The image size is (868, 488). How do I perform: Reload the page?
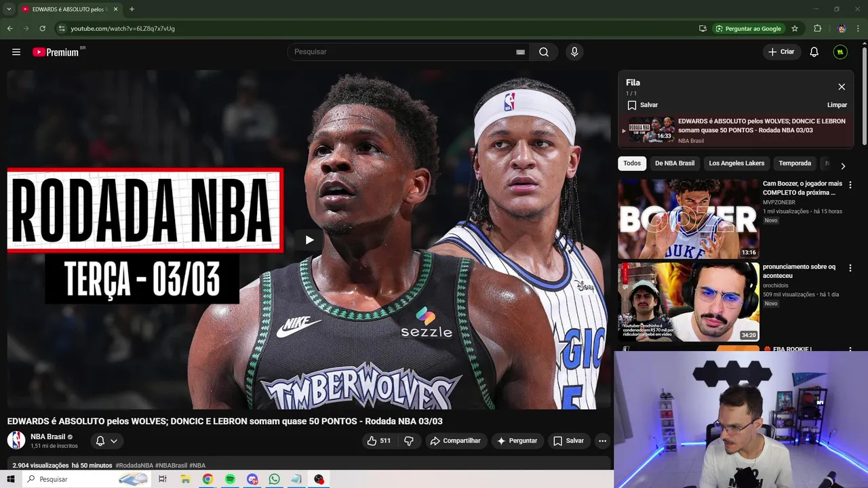42,28
